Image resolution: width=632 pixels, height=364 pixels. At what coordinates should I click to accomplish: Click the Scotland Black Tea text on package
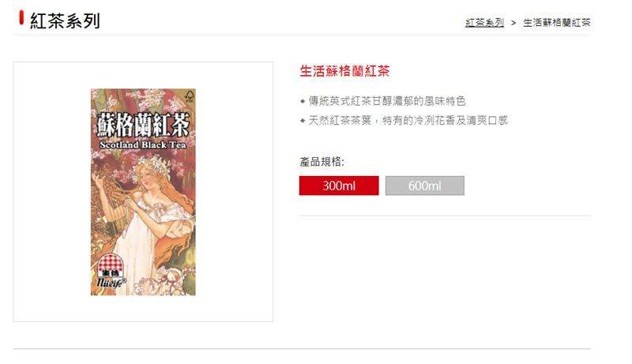click(x=143, y=144)
